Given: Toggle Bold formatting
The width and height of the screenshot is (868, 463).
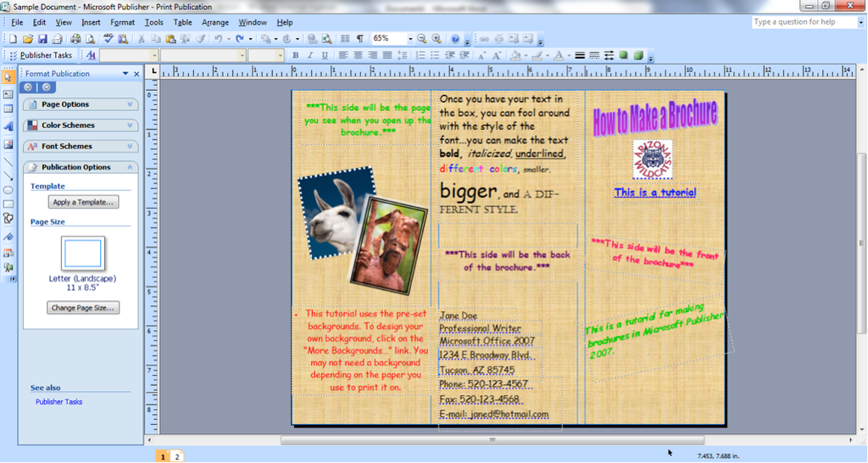Looking at the screenshot, I should (296, 56).
